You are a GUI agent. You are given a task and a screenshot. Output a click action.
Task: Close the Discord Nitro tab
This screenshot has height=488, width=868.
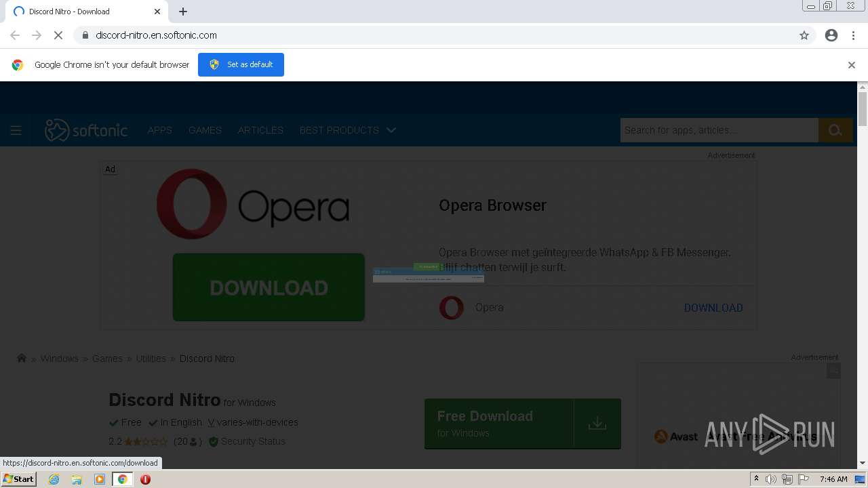157,12
